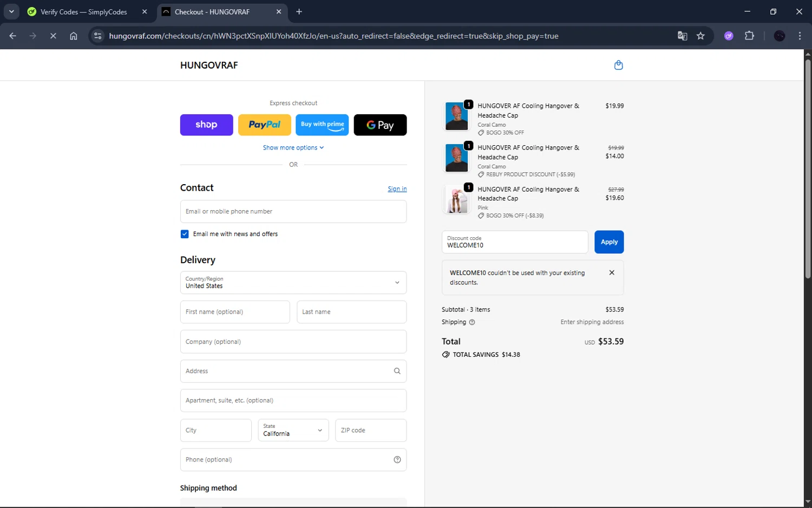Click Enter shipping address text
Screen dimensions: 812x508
pos(592,322)
